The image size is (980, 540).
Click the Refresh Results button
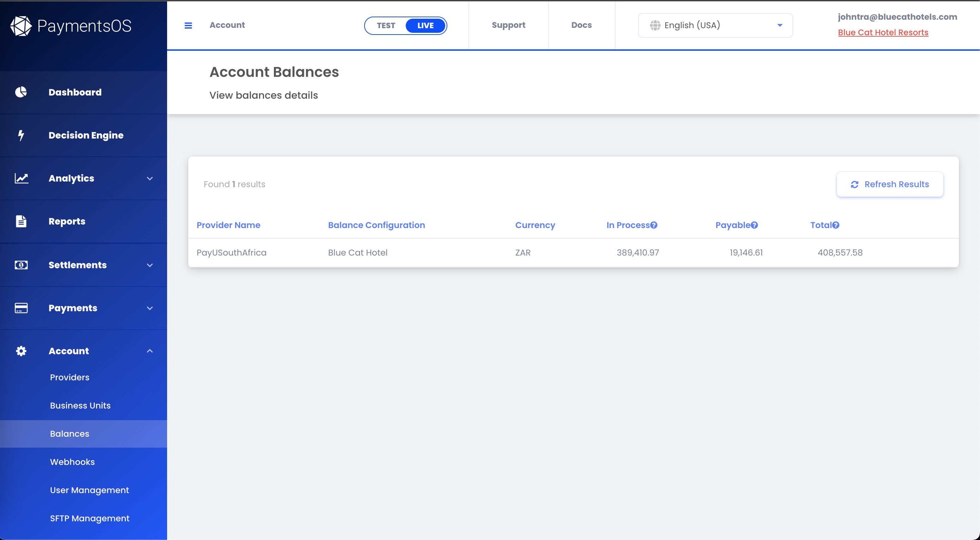[x=890, y=184]
